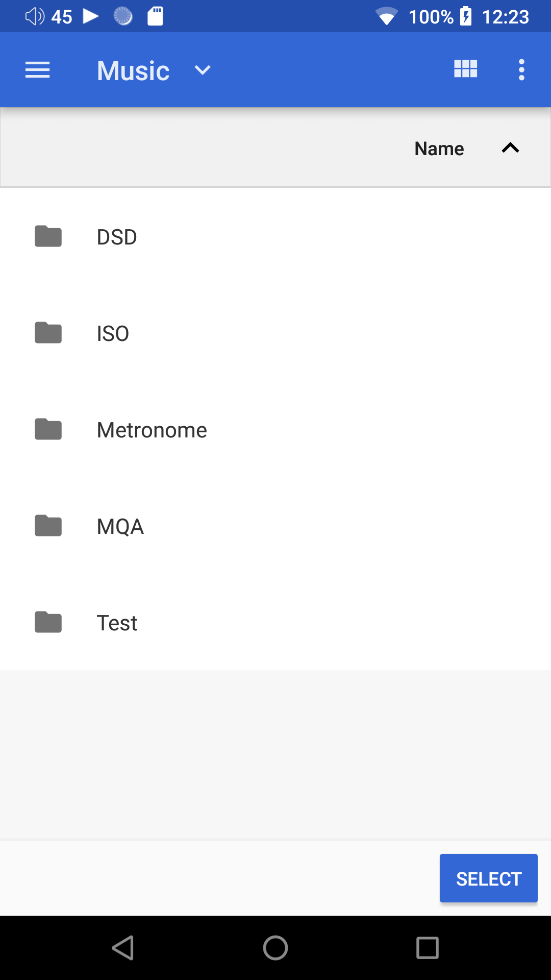Click the Metronome folder icon
551x980 pixels.
coord(48,429)
